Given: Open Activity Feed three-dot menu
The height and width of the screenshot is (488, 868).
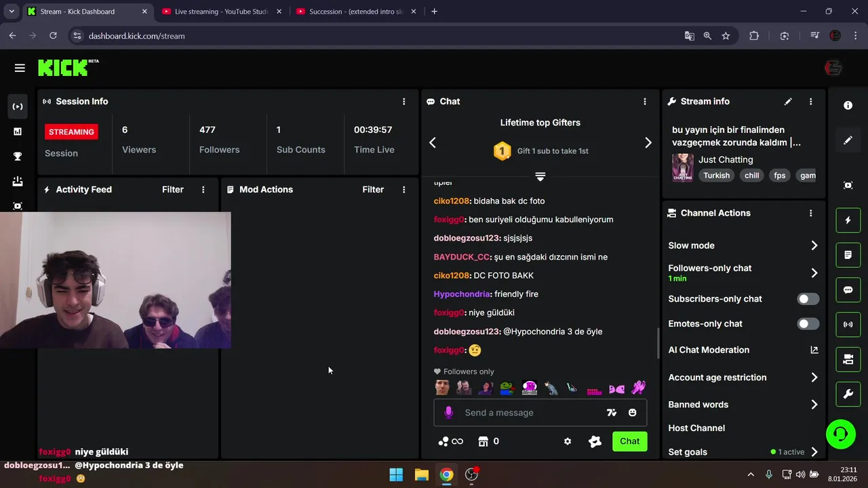Looking at the screenshot, I should (203, 190).
